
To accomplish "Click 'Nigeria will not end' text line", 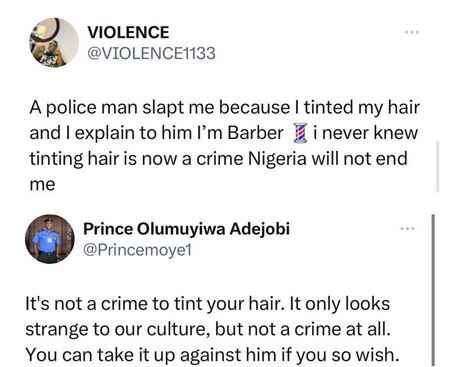I will (328, 158).
